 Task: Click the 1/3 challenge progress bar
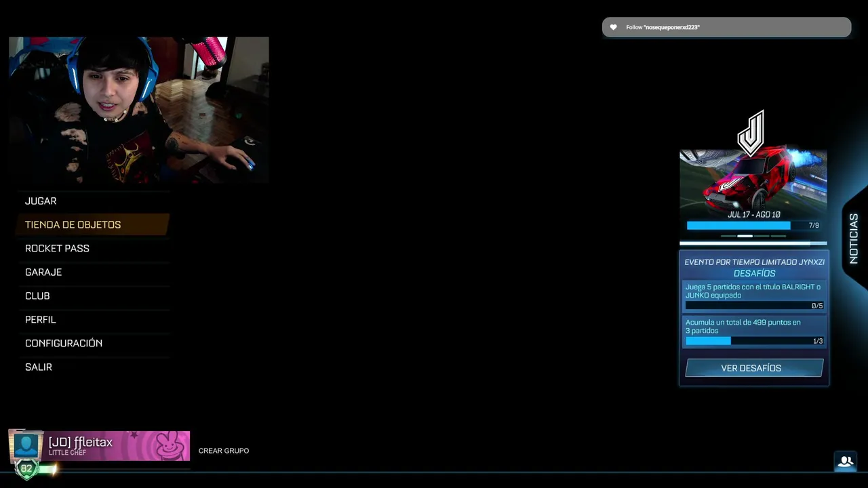click(x=754, y=341)
